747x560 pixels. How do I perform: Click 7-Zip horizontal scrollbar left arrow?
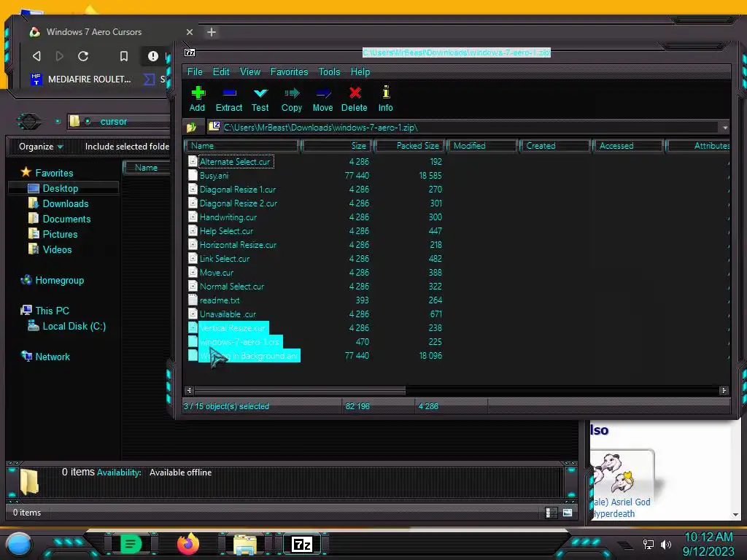(189, 391)
